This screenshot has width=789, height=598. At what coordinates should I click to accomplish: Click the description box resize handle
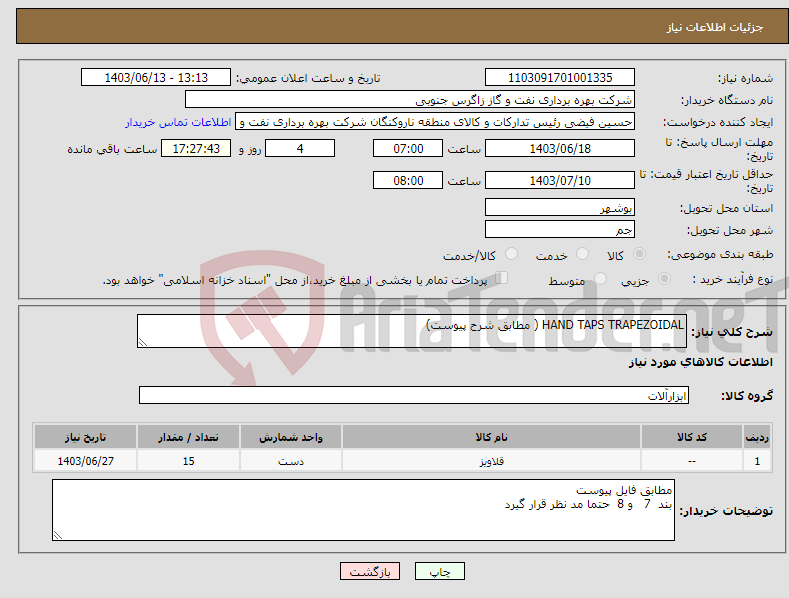coord(143,342)
